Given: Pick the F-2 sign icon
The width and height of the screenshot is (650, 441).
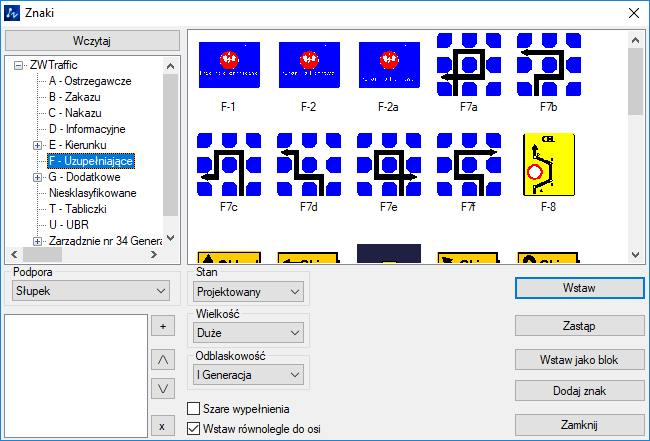Looking at the screenshot, I should (309, 65).
